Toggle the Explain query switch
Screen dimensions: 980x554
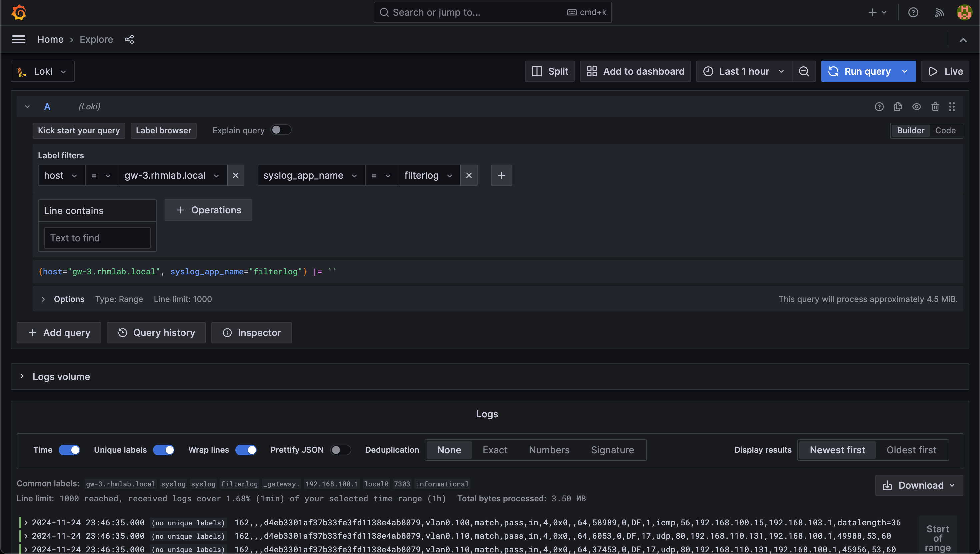coord(281,130)
